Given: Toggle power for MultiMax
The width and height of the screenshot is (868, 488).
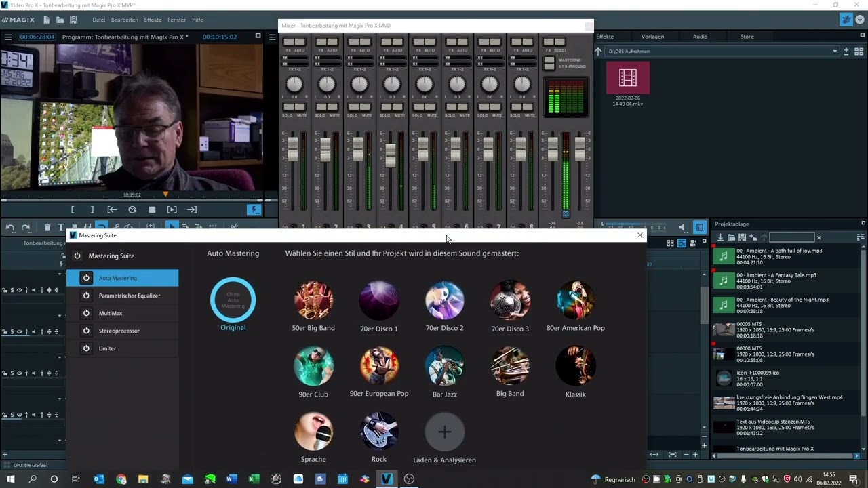Looking at the screenshot, I should click(86, 313).
